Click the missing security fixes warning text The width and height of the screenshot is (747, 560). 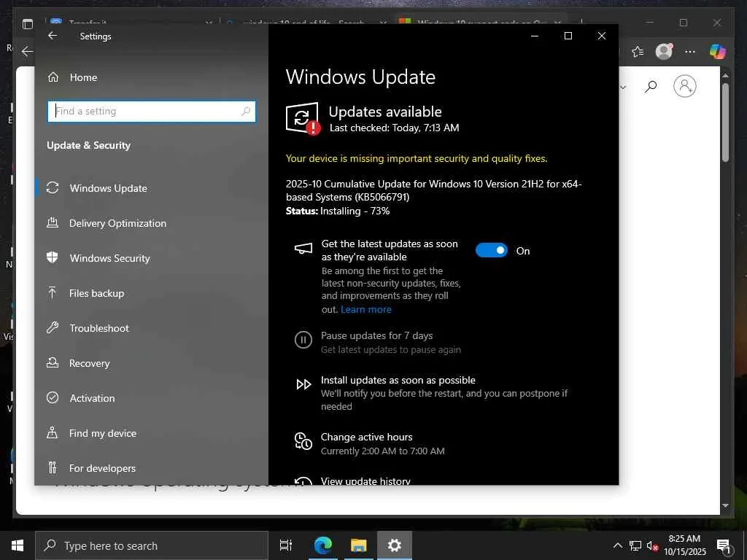point(417,158)
